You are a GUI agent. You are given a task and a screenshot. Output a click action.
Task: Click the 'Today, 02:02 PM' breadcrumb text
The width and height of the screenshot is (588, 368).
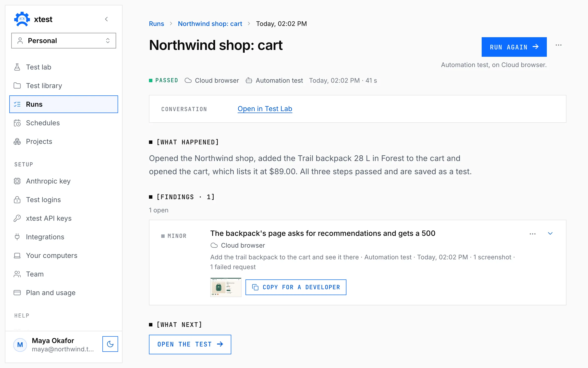[x=282, y=24]
